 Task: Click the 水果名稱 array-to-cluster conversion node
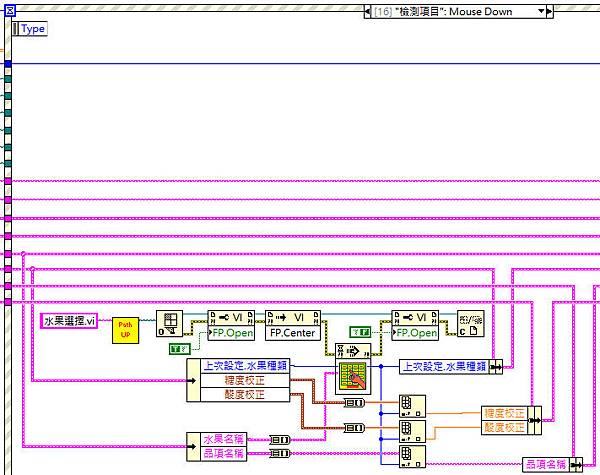pos(280,440)
